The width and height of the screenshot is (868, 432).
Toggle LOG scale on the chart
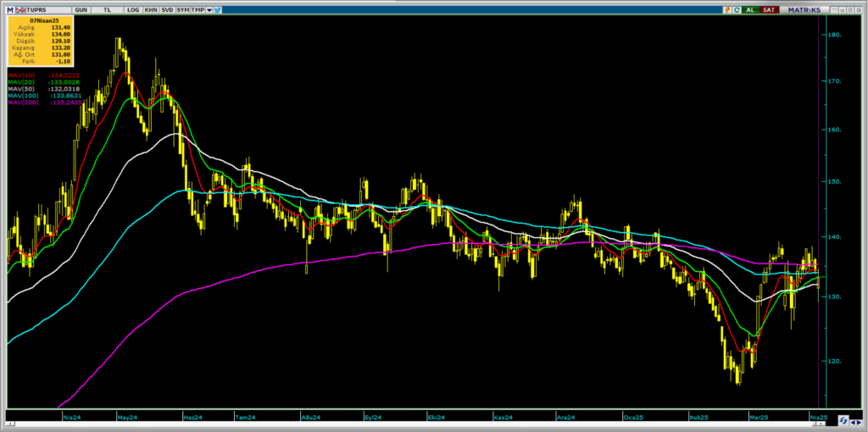133,9
